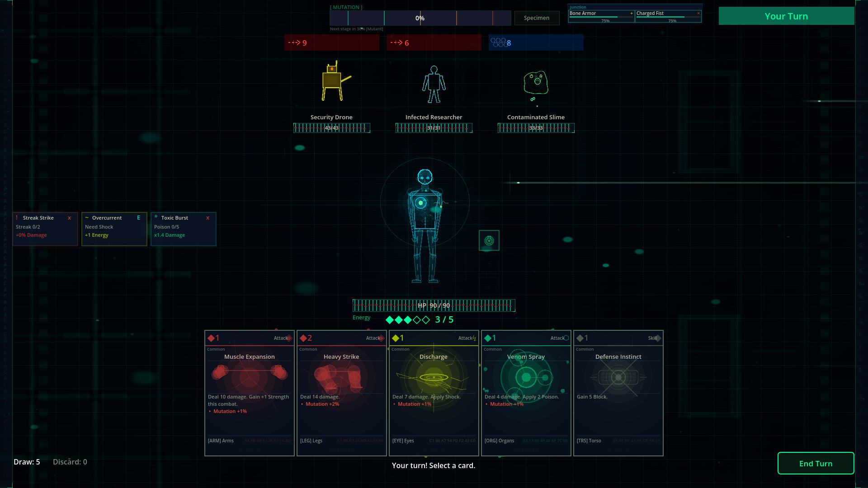Select the Security Drone enemy sprite
This screenshot has height=488, width=868.
pos(331,81)
